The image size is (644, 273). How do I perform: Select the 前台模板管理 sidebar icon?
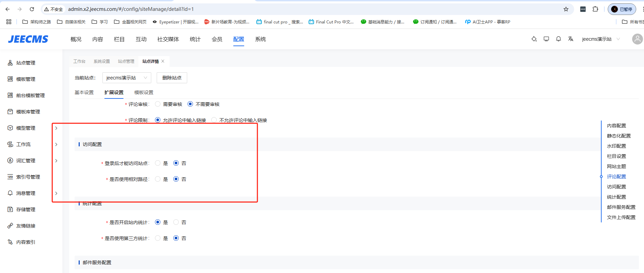(x=10, y=95)
